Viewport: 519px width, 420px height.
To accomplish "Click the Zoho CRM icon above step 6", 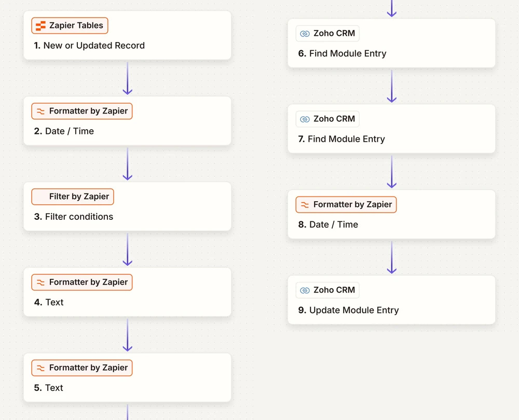I will (x=305, y=34).
